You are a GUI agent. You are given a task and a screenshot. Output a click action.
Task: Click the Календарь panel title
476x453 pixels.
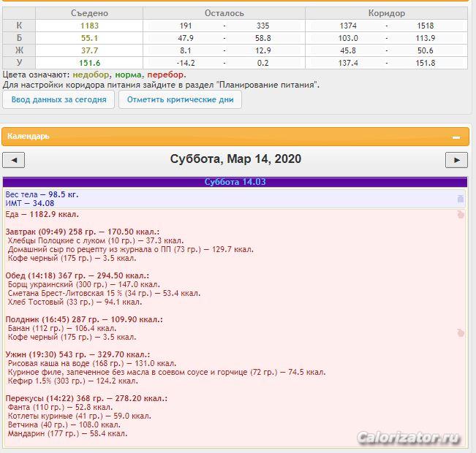pyautogui.click(x=29, y=137)
